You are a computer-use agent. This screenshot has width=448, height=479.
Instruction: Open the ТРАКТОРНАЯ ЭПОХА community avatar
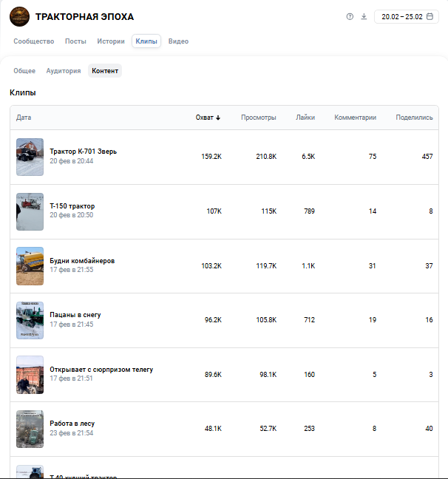[x=20, y=16]
